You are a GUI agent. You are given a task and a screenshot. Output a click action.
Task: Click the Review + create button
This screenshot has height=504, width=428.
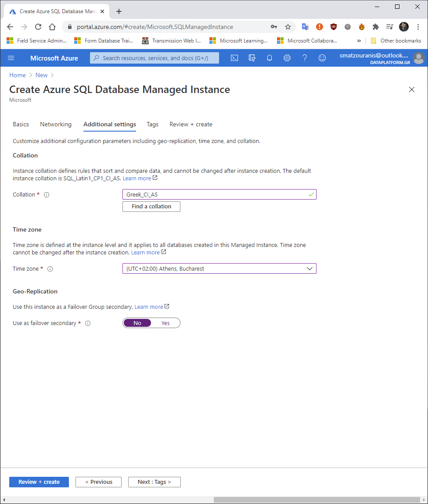point(39,482)
